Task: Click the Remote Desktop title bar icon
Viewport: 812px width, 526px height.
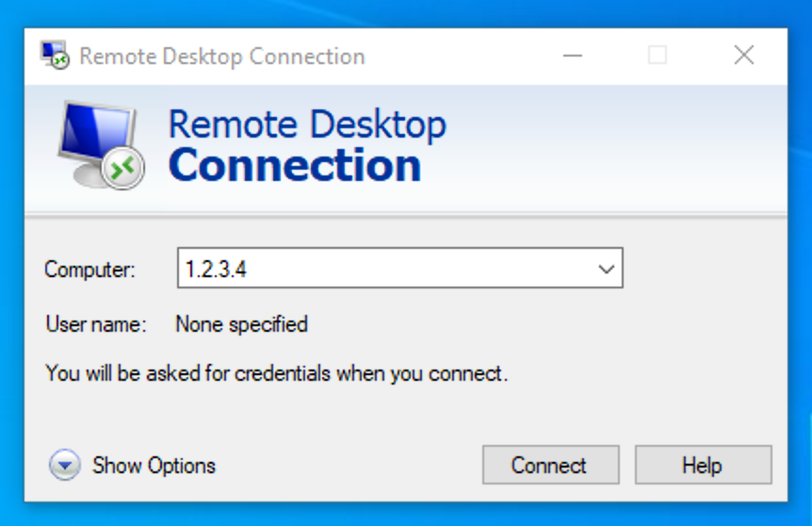Action: click(x=55, y=55)
